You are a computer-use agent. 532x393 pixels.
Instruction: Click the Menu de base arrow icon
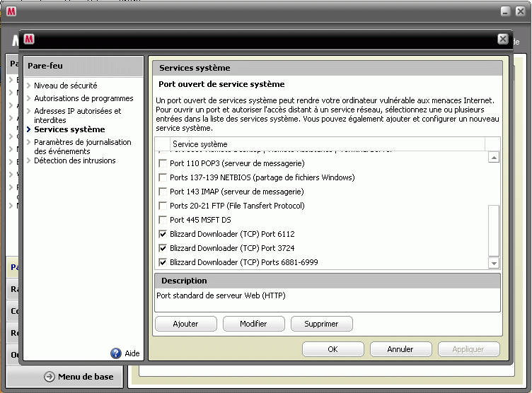tap(50, 377)
